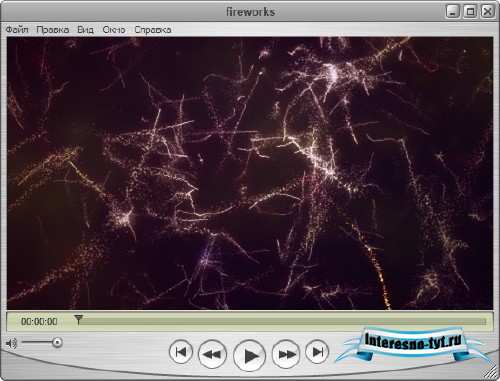Open the Справка menu

pyautogui.click(x=153, y=30)
